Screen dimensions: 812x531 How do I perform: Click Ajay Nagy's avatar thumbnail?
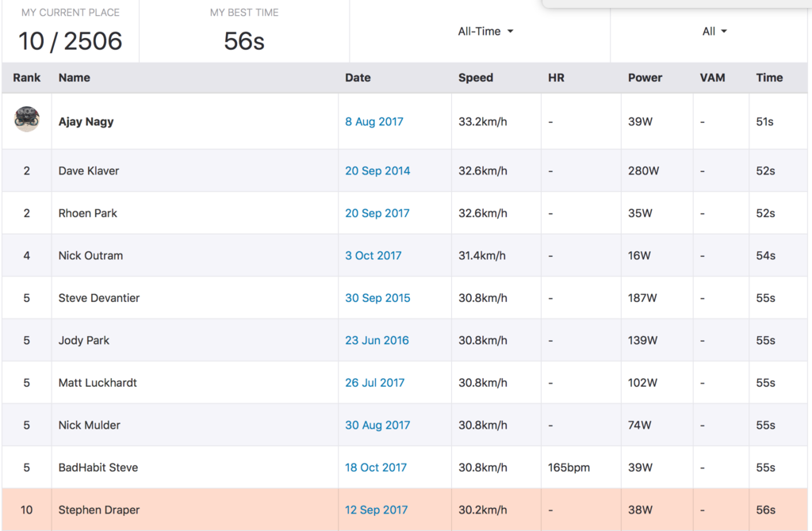tap(26, 119)
